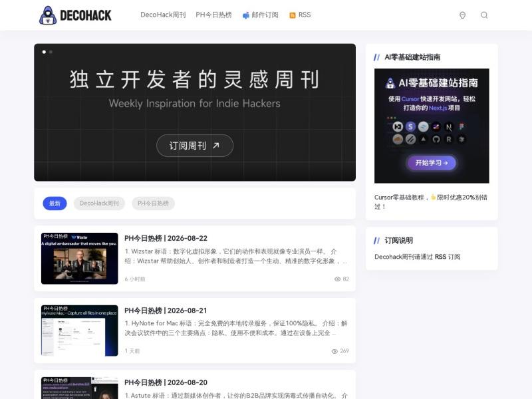Click the 订阅周刊 banner button
The width and height of the screenshot is (532, 399).
[x=195, y=146]
